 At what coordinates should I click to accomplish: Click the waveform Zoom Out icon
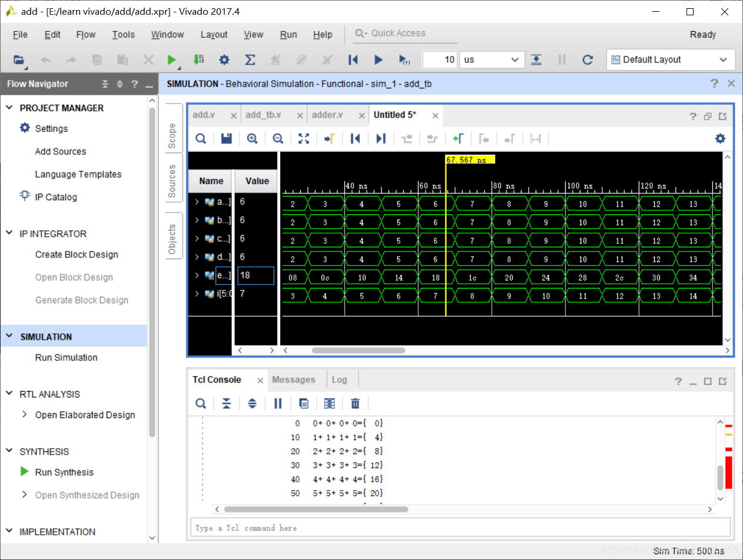pos(278,138)
